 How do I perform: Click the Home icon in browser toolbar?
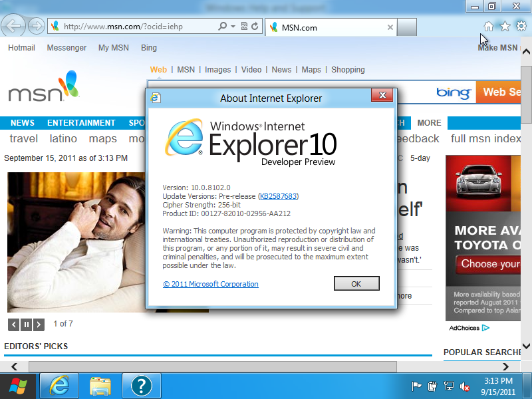[x=489, y=27]
